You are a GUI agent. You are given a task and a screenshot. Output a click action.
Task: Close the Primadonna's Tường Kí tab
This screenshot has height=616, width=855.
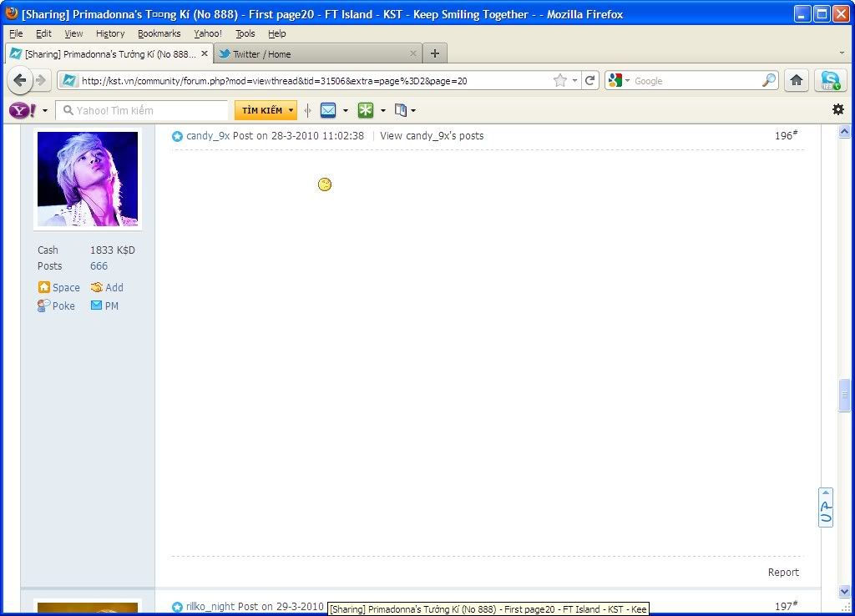tap(205, 53)
